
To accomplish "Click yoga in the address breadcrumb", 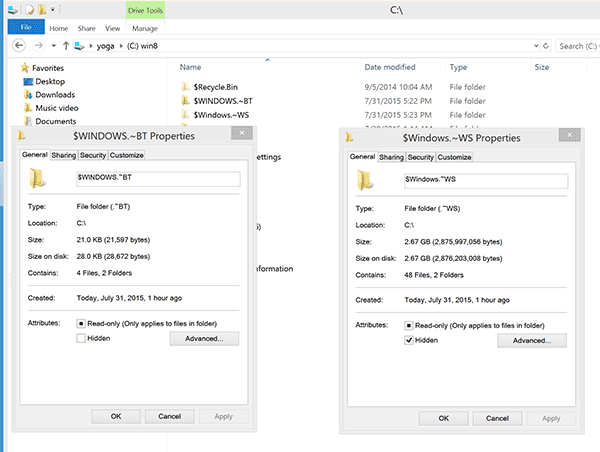I will 105,46.
